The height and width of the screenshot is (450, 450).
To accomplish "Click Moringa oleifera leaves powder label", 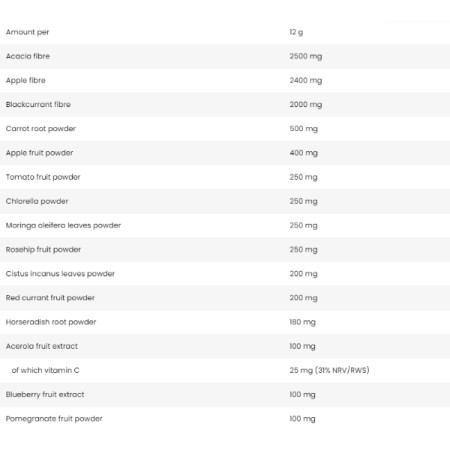I will tap(63, 225).
